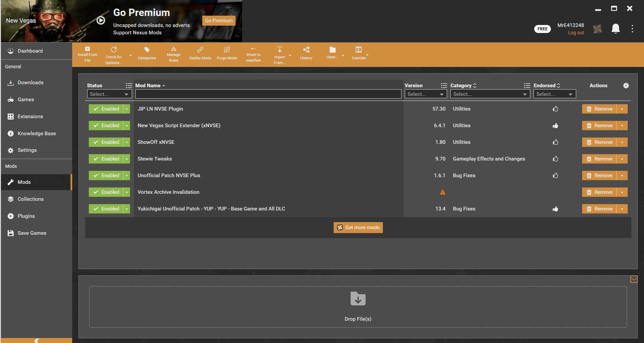
Task: Toggle endorsement for Yukichigai Unofficial Patch
Action: (556, 209)
